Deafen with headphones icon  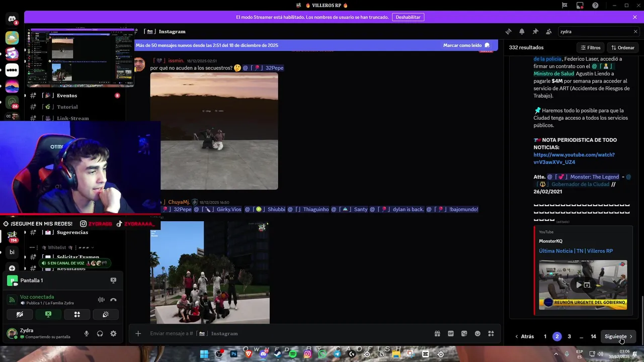(x=100, y=333)
